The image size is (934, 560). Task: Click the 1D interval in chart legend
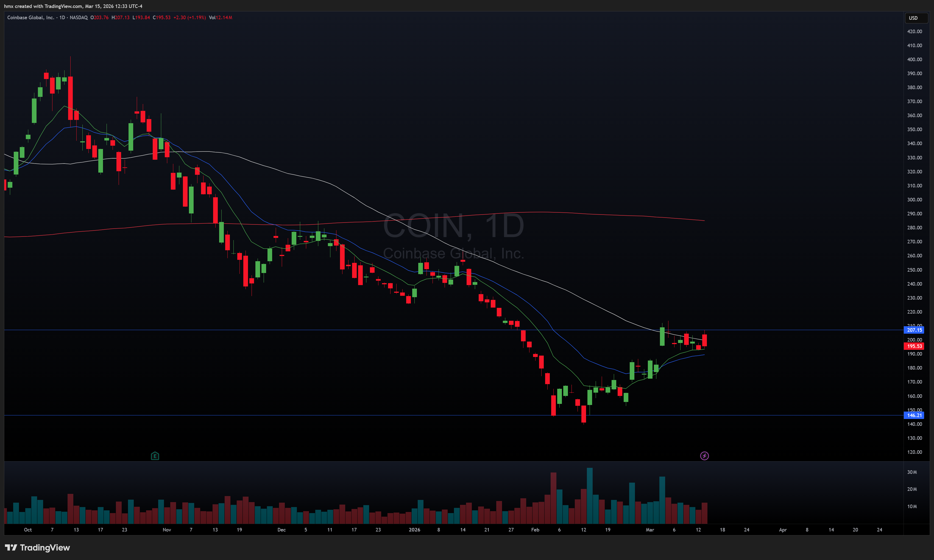click(x=62, y=17)
